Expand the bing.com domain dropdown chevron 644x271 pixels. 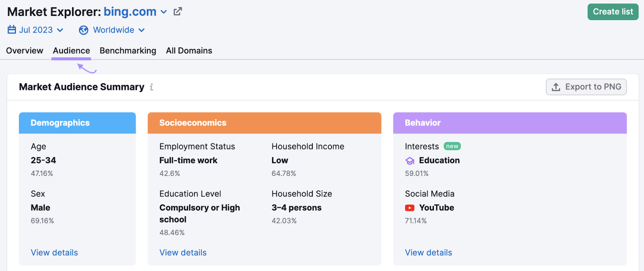(x=164, y=12)
